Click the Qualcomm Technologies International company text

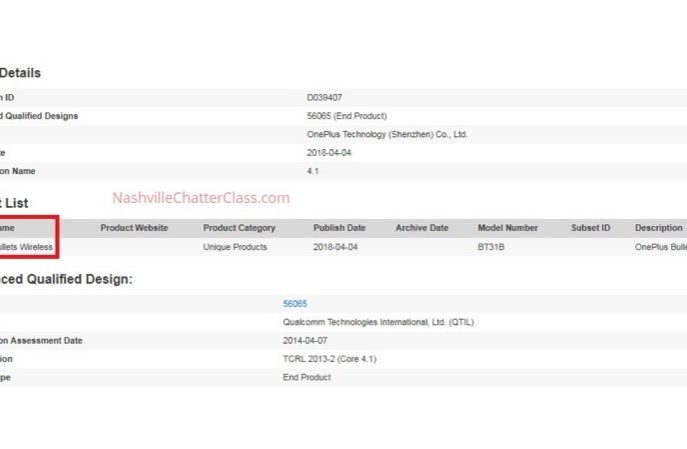point(379,322)
